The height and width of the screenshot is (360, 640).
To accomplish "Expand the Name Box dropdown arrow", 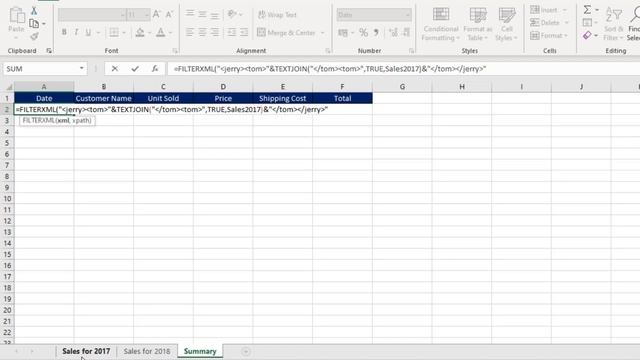I will pos(82,69).
